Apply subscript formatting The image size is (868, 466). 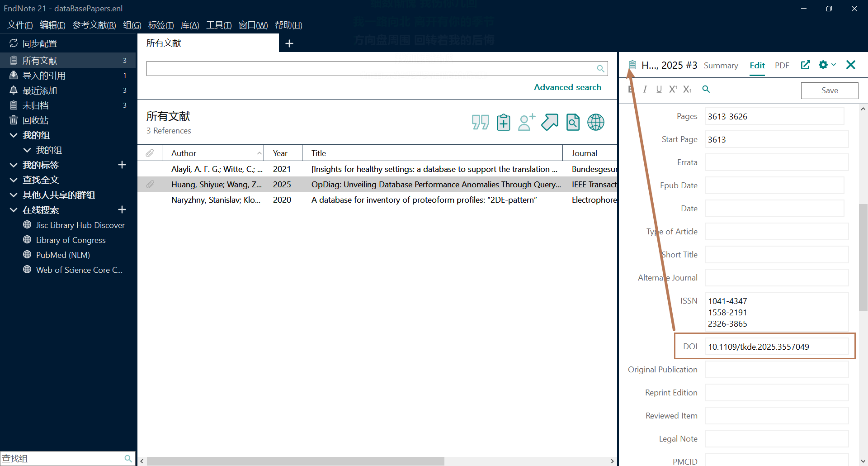[687, 90]
